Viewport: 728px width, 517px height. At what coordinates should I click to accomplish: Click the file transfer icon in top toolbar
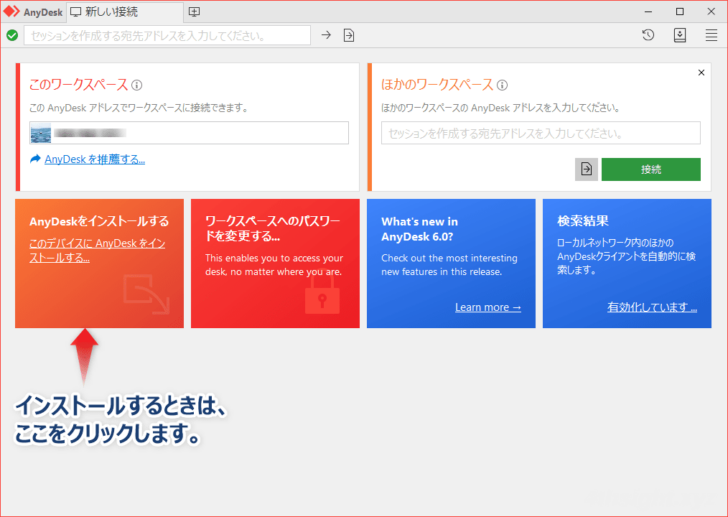point(349,35)
